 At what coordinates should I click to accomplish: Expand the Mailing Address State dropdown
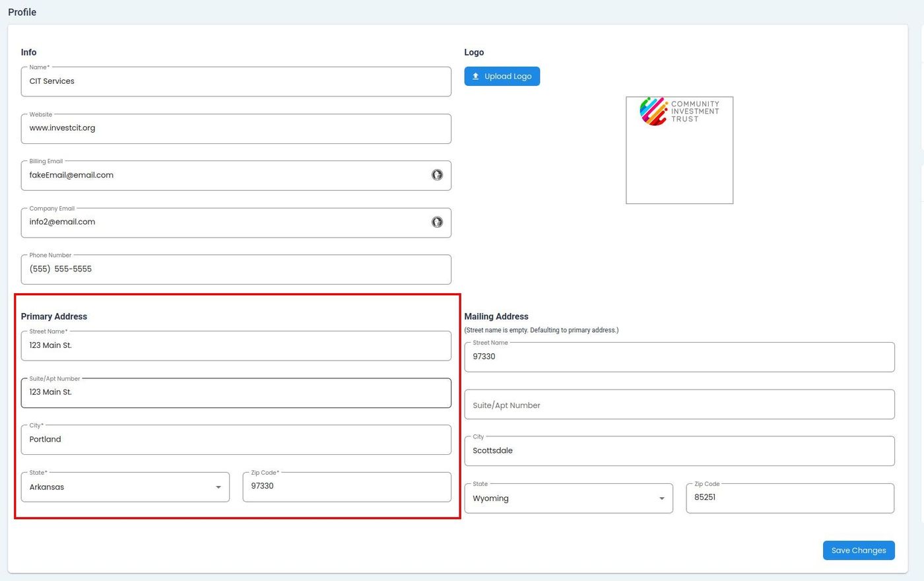click(x=568, y=498)
